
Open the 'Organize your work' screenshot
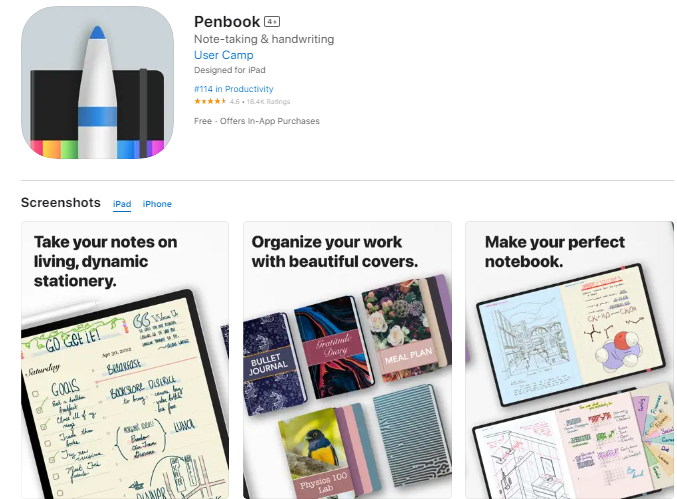(x=348, y=360)
